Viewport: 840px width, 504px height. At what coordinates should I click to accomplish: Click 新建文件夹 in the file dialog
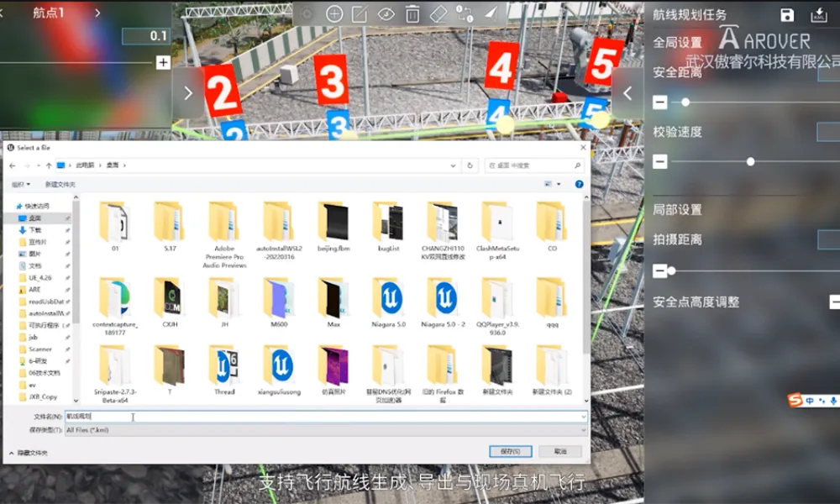tap(60, 184)
